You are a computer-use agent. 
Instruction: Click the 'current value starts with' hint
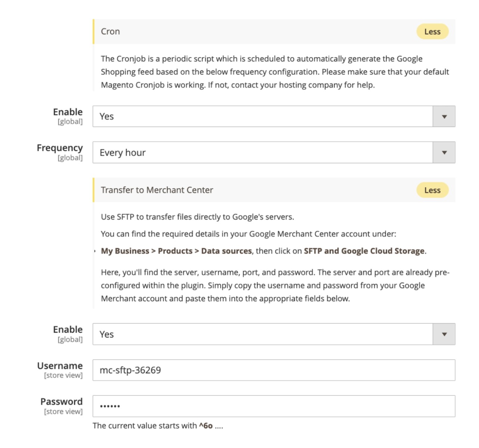coord(158,426)
